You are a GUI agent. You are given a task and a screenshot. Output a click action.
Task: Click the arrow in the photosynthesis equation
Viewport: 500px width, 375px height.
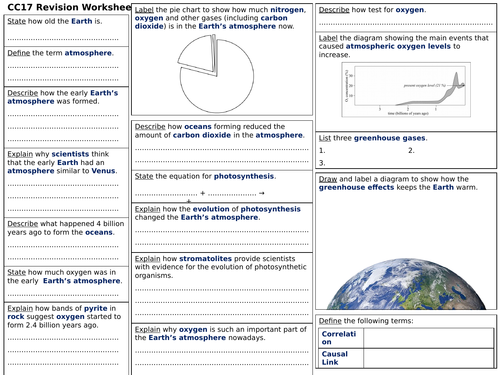click(x=262, y=193)
